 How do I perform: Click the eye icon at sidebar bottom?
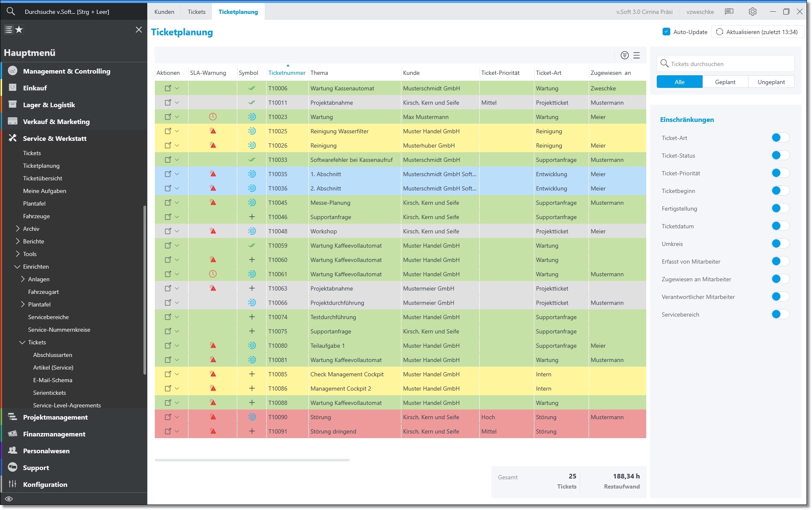click(x=9, y=499)
